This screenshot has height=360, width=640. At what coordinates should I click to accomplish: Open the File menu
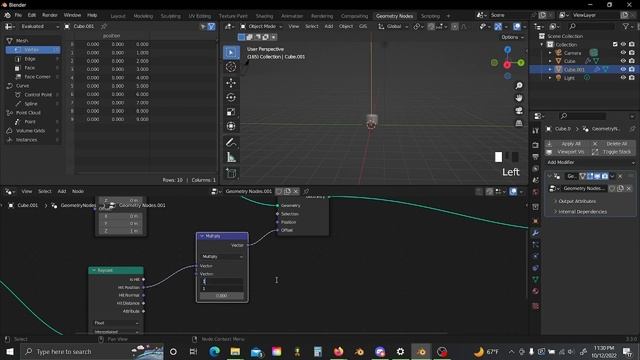18,15
